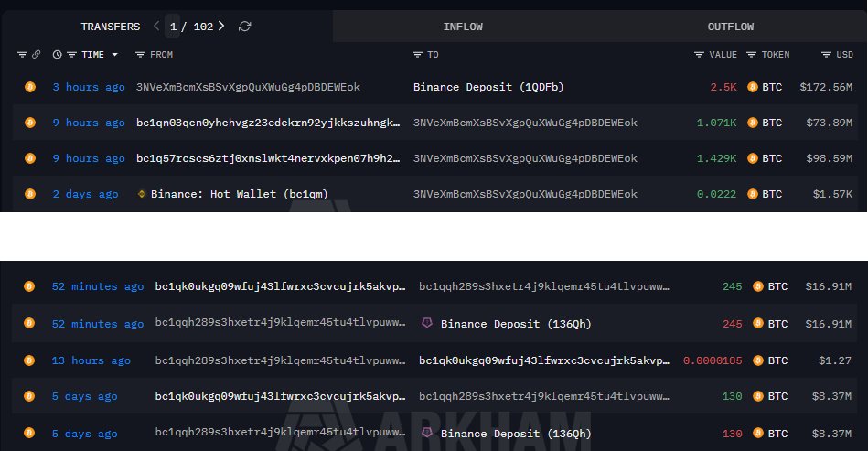
Task: Open Binance Deposit (136Qh) in 245 BTC row
Action: click(516, 324)
